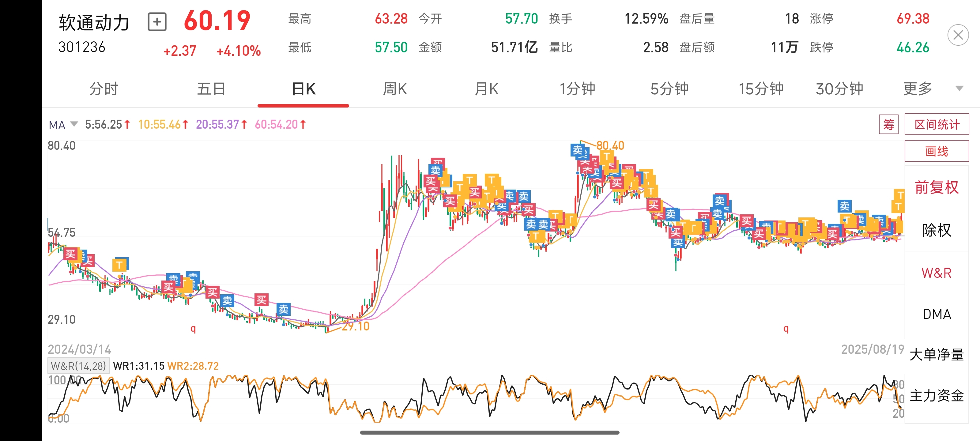This screenshot has width=980, height=441.
Task: Switch to the 分时 tab
Action: [x=104, y=89]
